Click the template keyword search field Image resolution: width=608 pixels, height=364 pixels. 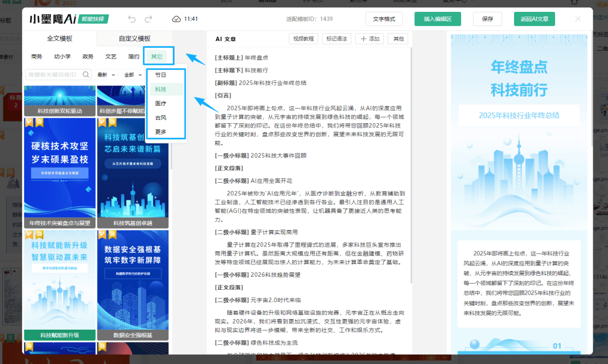(x=53, y=74)
